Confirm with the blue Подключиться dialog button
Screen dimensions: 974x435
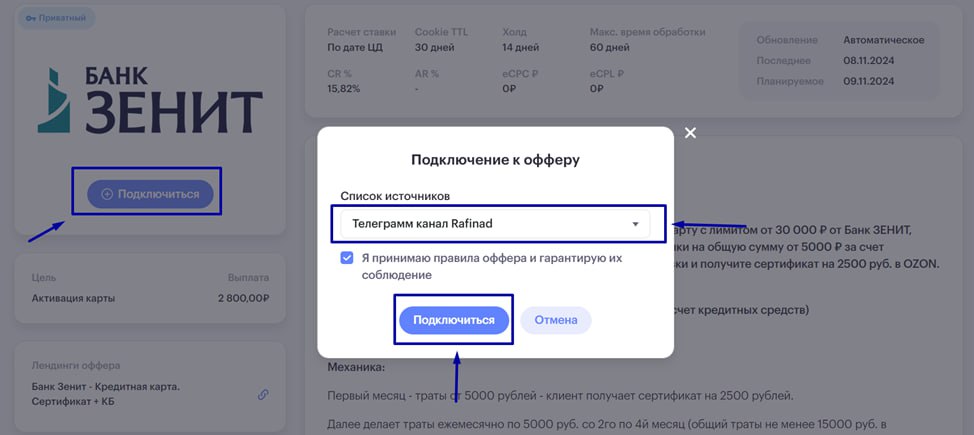[x=454, y=320]
